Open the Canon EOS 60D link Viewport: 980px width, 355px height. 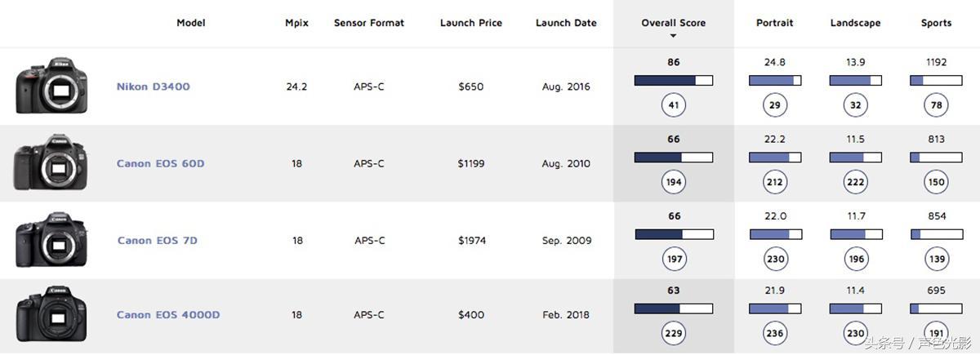(x=160, y=163)
